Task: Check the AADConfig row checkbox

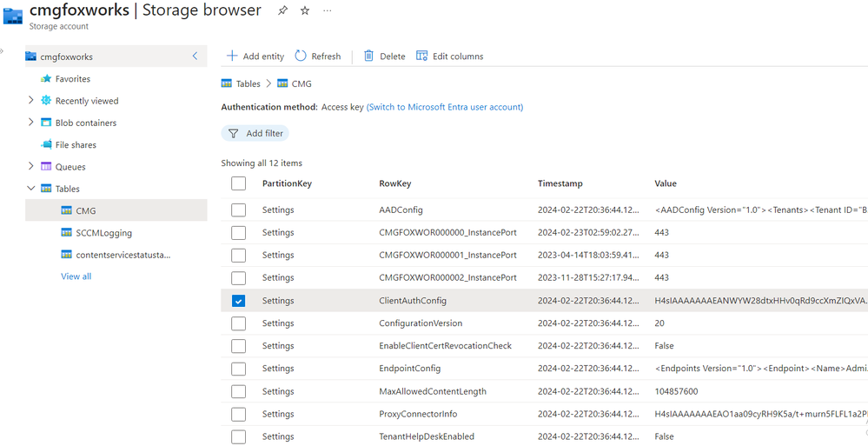Action: (x=239, y=210)
